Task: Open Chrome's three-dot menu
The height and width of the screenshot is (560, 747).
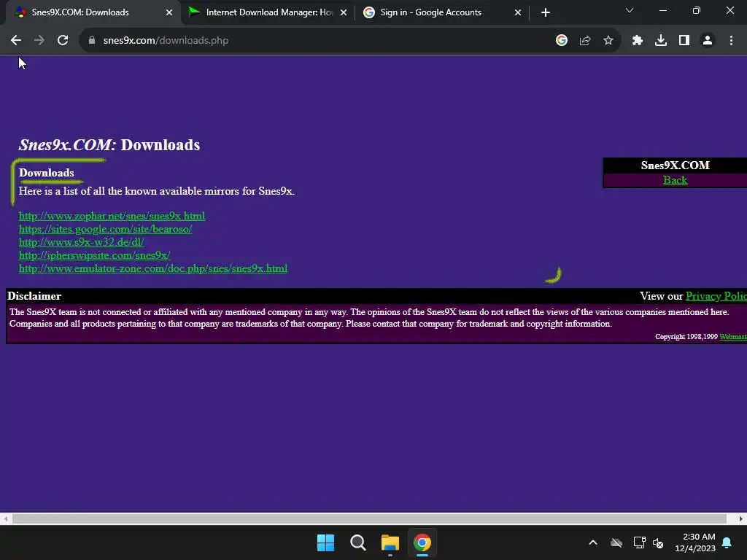Action: point(731,41)
